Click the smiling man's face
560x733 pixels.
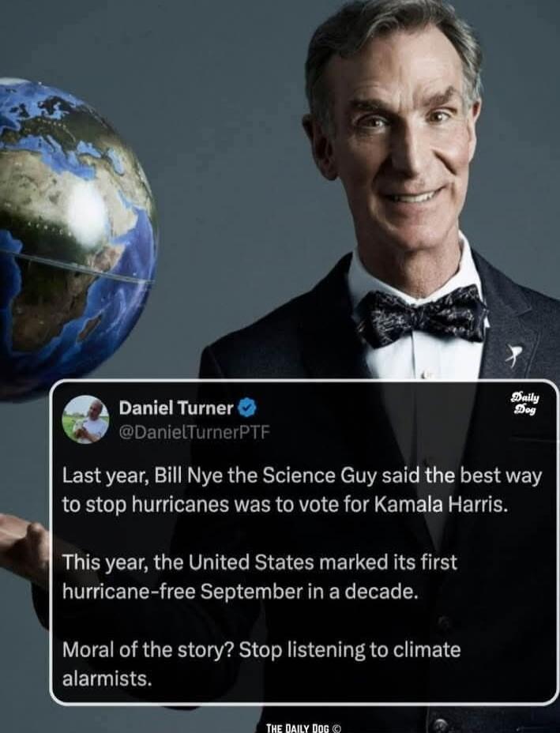[397, 141]
